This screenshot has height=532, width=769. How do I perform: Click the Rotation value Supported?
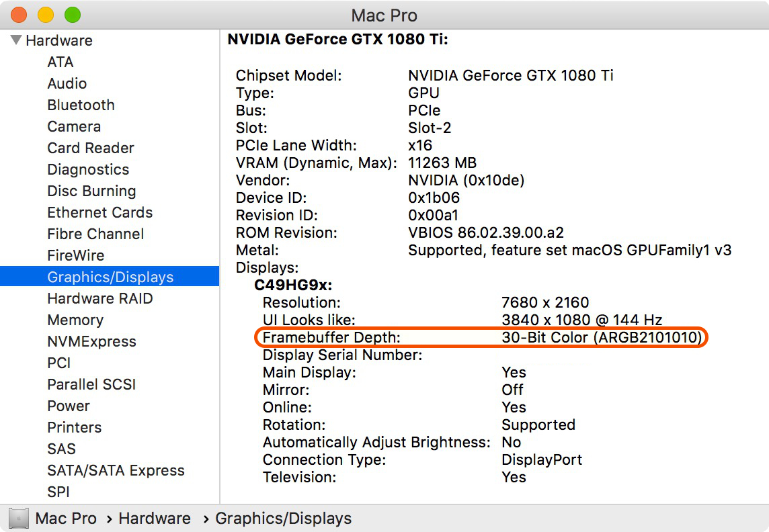click(538, 425)
